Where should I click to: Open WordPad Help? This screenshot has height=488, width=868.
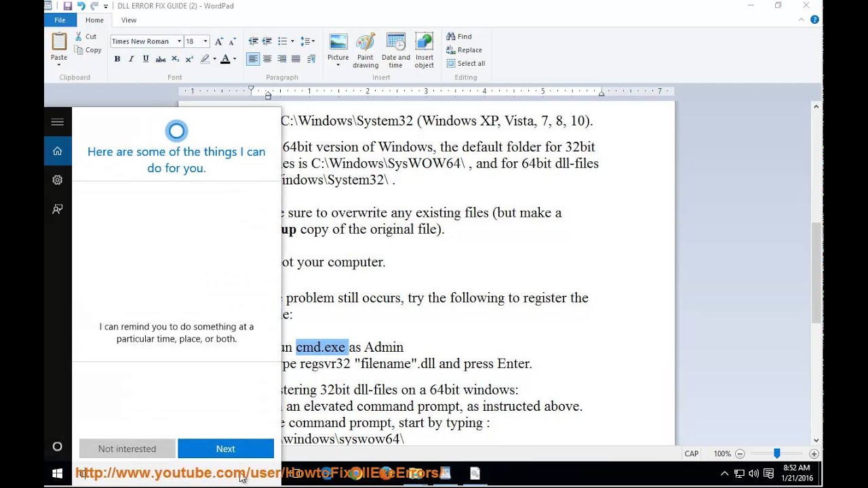pyautogui.click(x=815, y=20)
